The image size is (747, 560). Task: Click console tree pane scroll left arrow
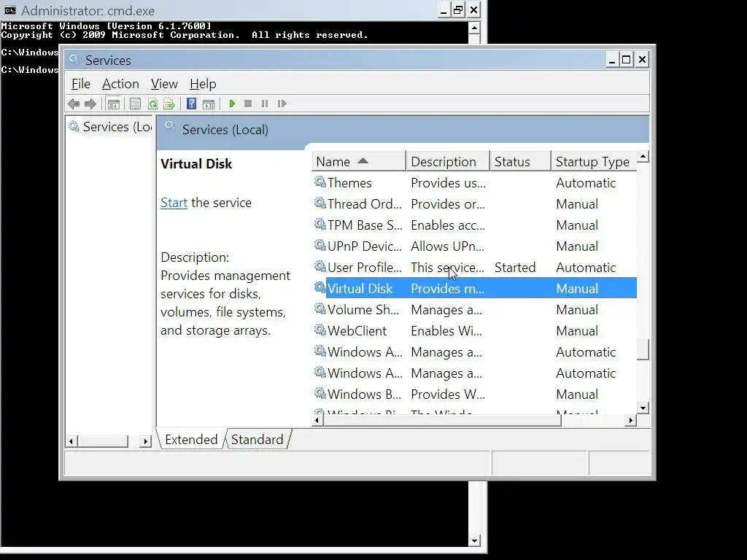click(71, 441)
